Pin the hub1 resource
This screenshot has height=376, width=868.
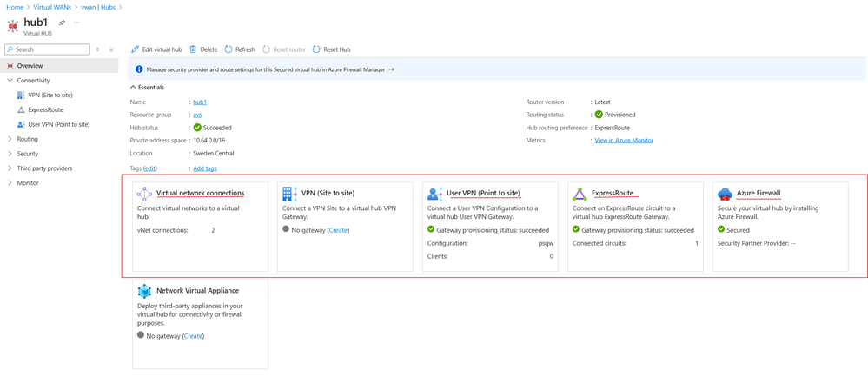pos(62,23)
